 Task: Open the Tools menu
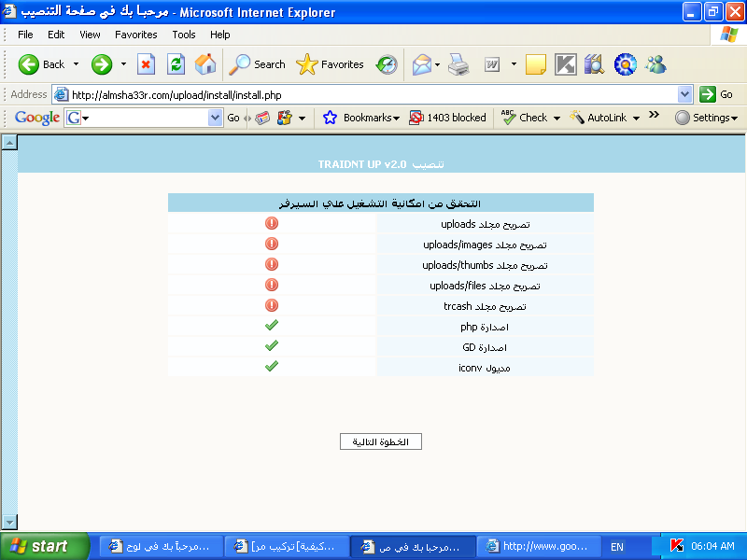(x=184, y=35)
